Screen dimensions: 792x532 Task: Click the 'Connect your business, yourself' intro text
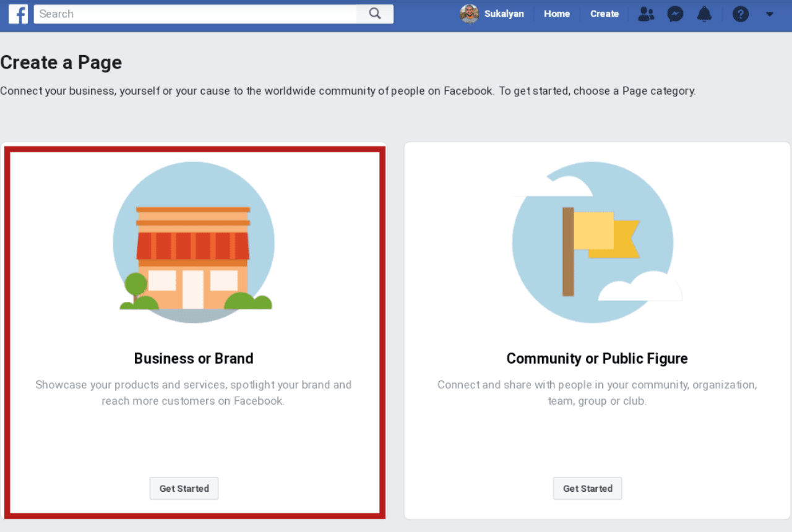click(x=348, y=91)
